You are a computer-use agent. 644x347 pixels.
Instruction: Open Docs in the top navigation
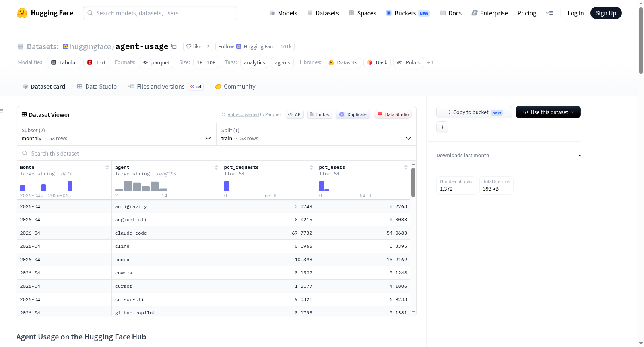click(x=451, y=13)
